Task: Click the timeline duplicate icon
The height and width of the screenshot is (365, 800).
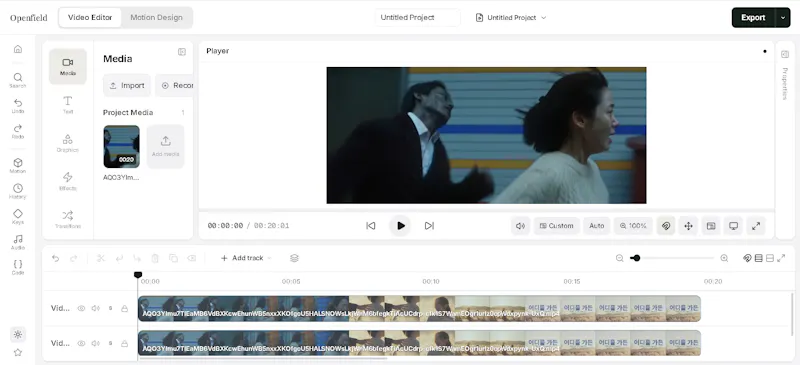Action: (x=173, y=258)
